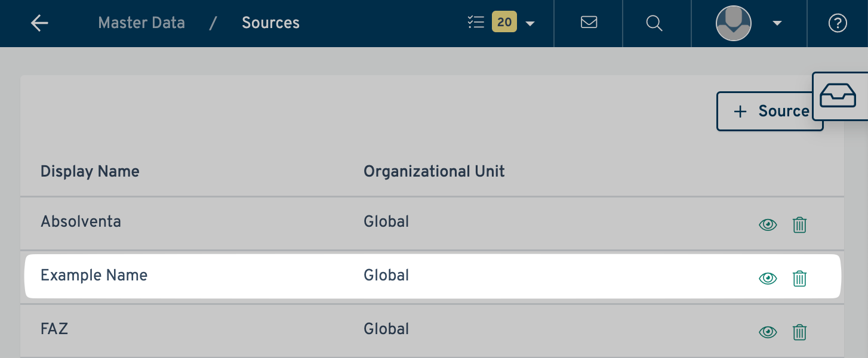Open help question mark icon
Image resolution: width=868 pixels, height=358 pixels.
838,23
